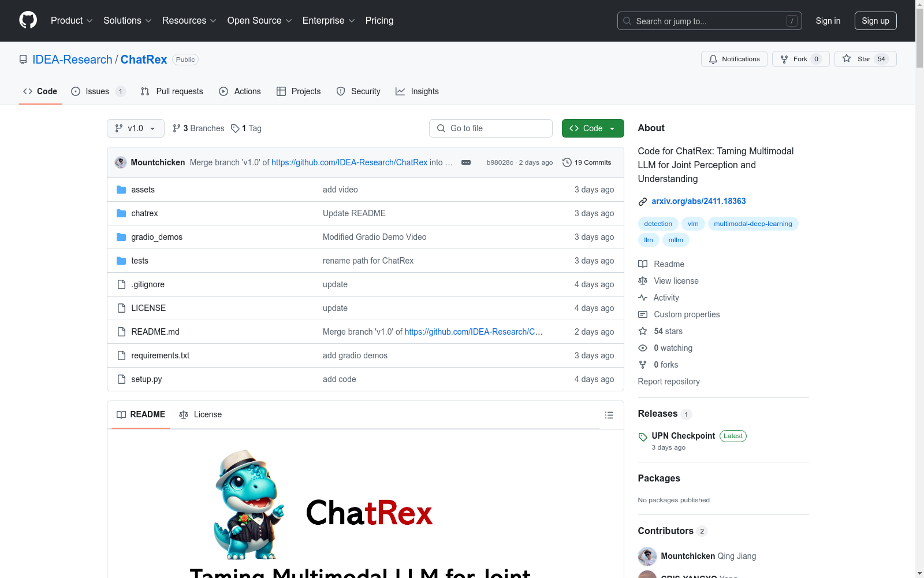Open the v1.0 branch selector dropdown

coord(136,128)
